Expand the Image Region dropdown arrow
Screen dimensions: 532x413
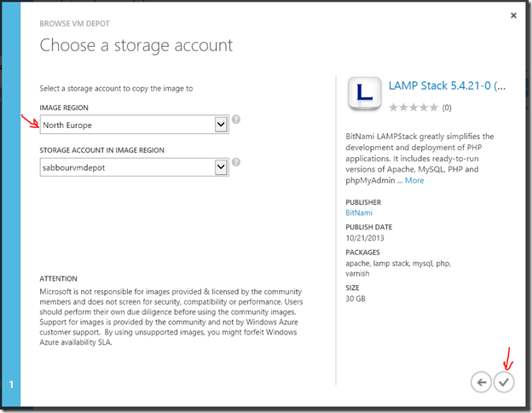[x=221, y=125]
